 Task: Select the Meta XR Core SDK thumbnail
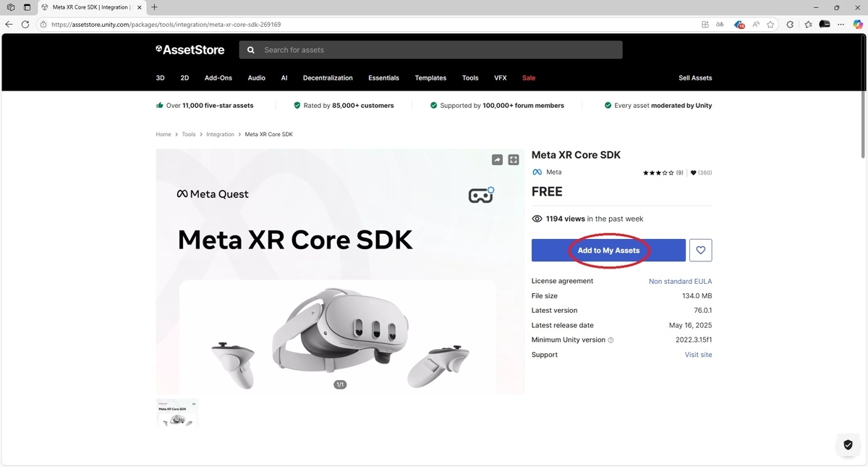click(177, 413)
